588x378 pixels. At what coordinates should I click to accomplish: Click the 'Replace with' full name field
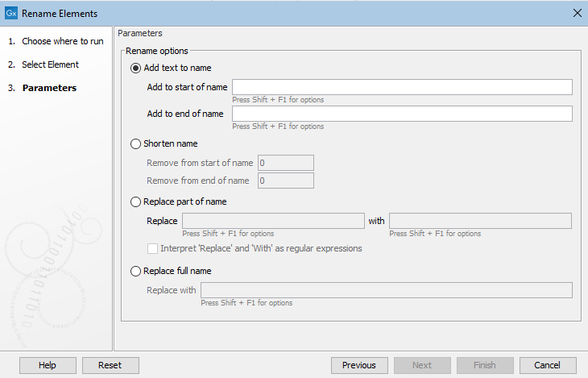coord(386,290)
